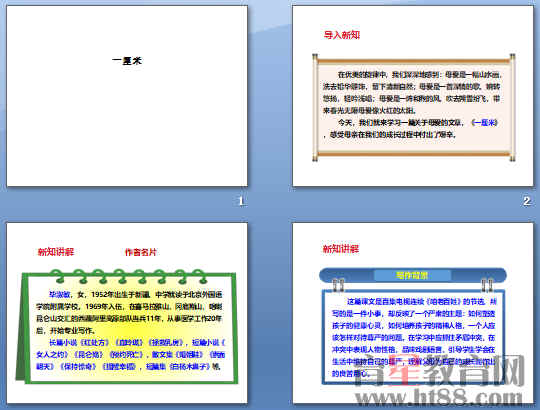Open the blue 《一厘米》 hyperlink in the scroll

coord(485,123)
